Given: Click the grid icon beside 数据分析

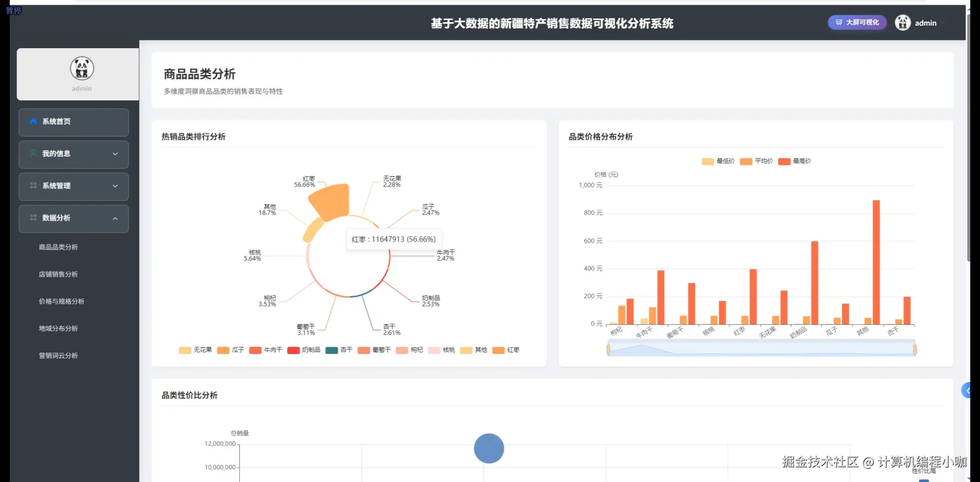Looking at the screenshot, I should tap(33, 218).
